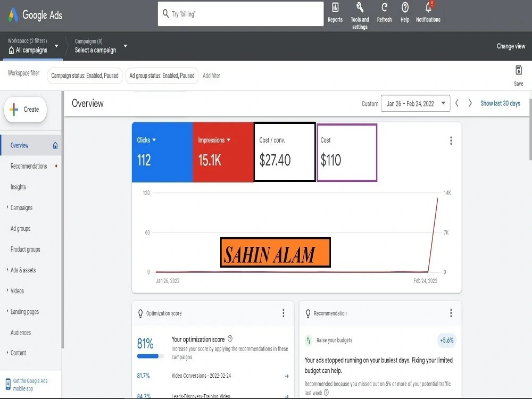Open the metrics card three-dot menu
Viewport: 532px width, 399px height.
(x=451, y=140)
